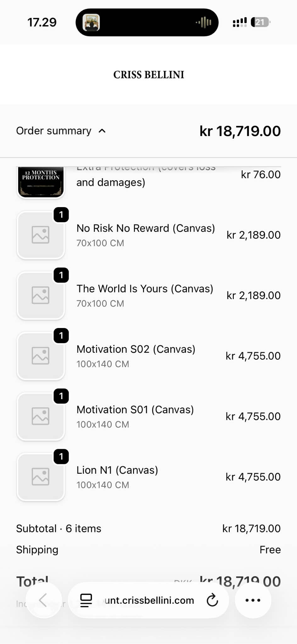Tap the cellular signal bars icon
Image resolution: width=297 pixels, height=644 pixels.
[239, 22]
